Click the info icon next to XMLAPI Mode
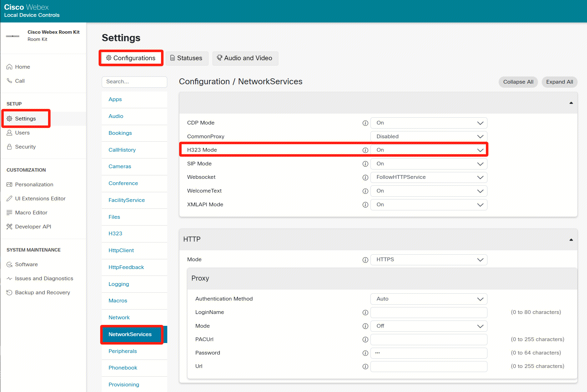587x392 pixels. click(x=365, y=205)
